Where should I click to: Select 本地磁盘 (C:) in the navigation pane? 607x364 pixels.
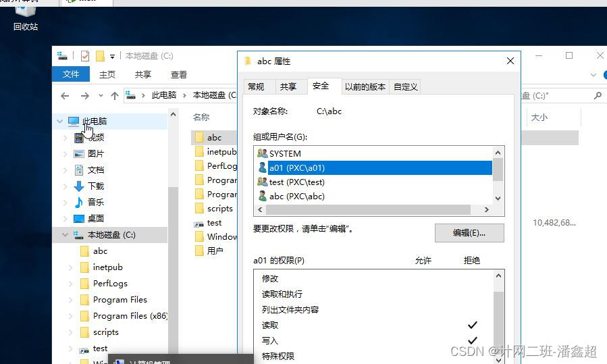click(111, 234)
